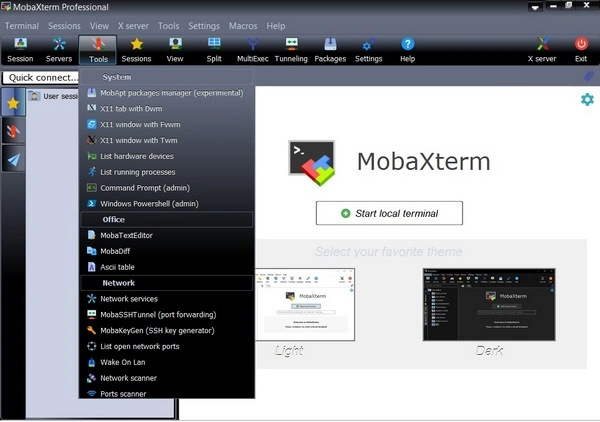Select the star favorites sidebar tab

[x=14, y=101]
